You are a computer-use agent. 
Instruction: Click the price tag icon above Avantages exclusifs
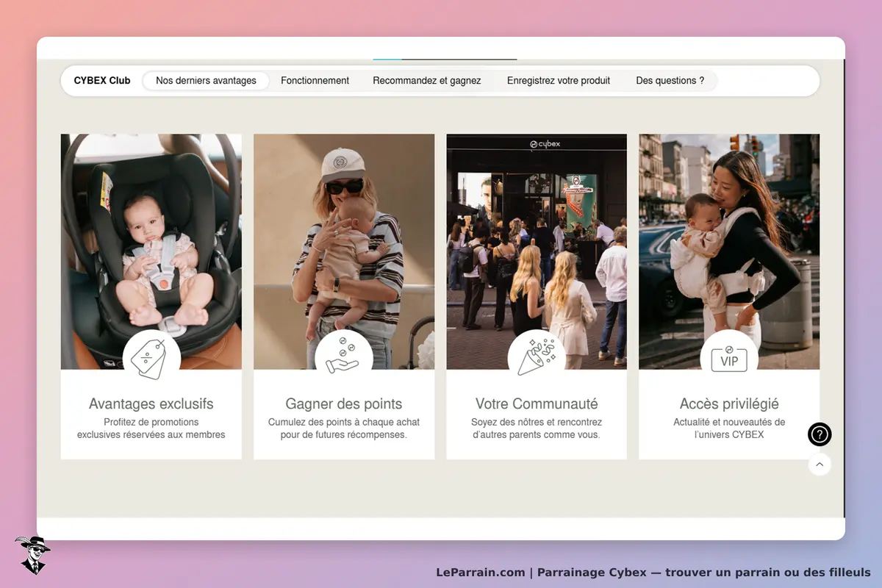(x=151, y=359)
